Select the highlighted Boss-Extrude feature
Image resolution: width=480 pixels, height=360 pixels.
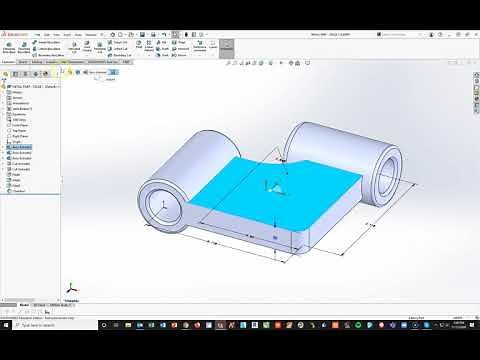point(19,147)
